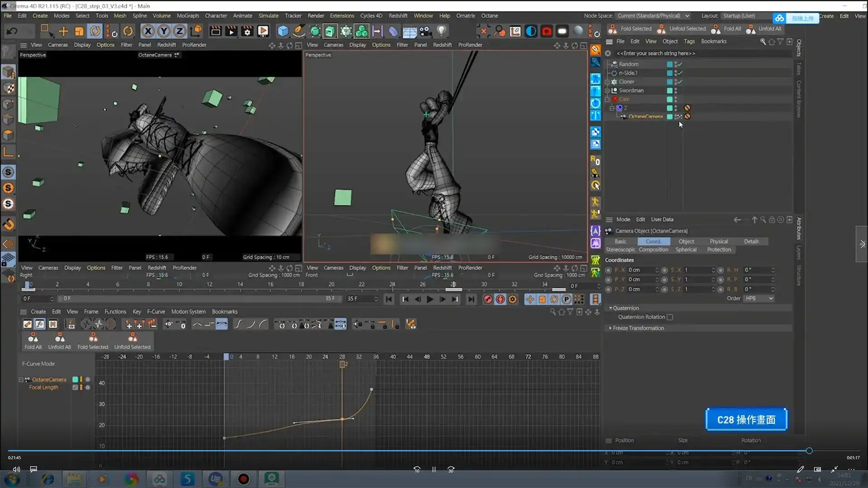Viewport: 868px width, 488px height.
Task: Enable the Quaternion Rotation checkbox
Action: [670, 317]
